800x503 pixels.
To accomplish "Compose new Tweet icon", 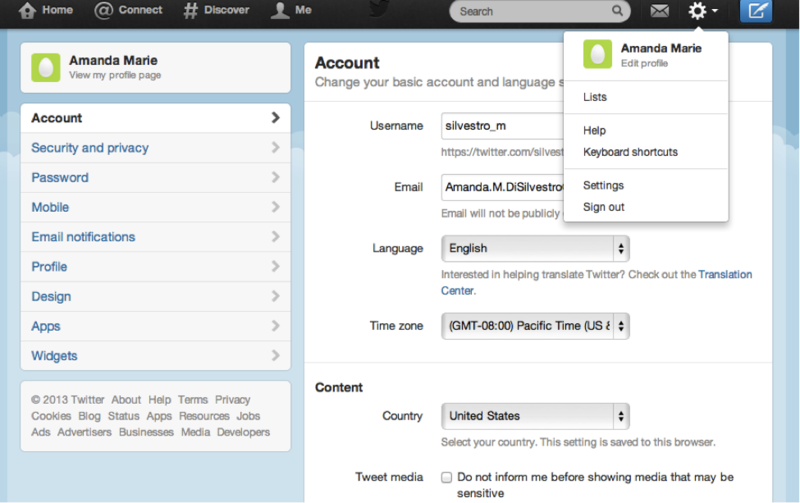I will (x=756, y=11).
